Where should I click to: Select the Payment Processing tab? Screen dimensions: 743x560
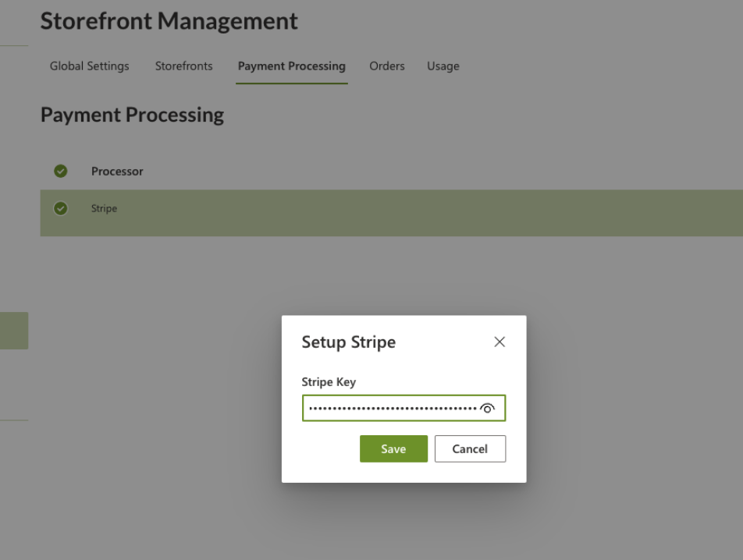coord(291,66)
